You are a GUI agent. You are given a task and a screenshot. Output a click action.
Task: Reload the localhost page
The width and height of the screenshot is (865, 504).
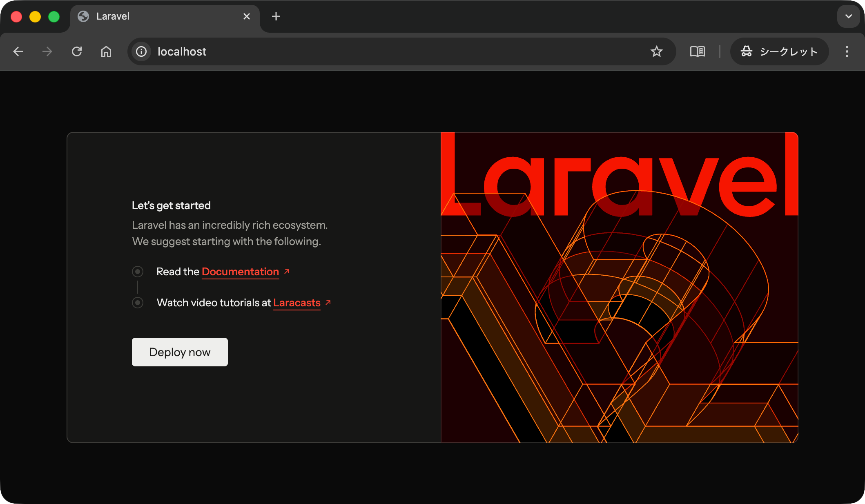point(77,51)
